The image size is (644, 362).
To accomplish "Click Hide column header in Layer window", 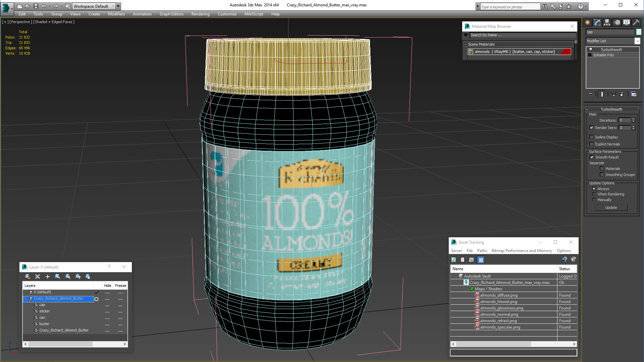I will (x=107, y=286).
